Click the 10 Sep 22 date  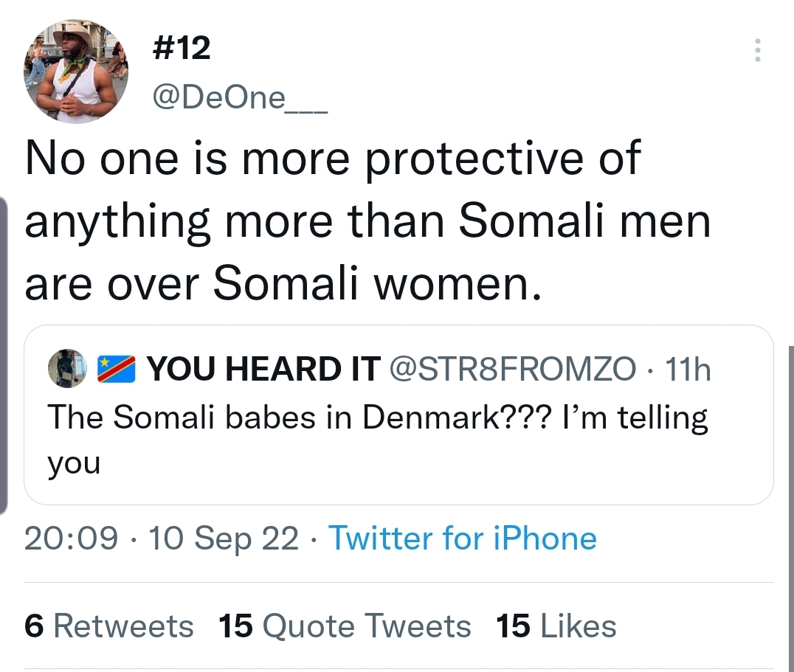click(x=224, y=538)
